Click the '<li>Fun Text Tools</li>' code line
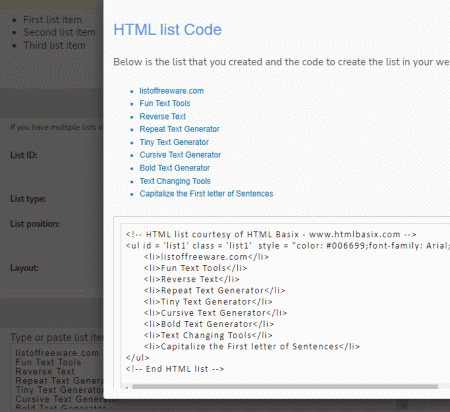 point(195,268)
